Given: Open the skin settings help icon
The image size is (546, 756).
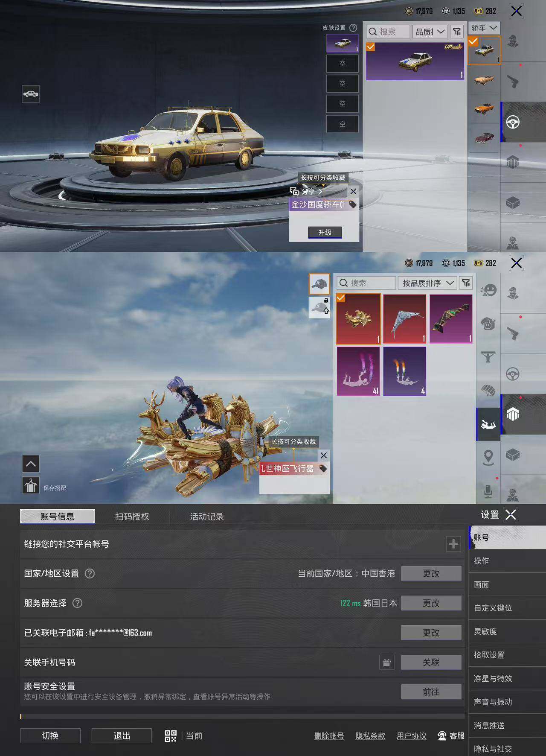Looking at the screenshot, I should [x=353, y=28].
